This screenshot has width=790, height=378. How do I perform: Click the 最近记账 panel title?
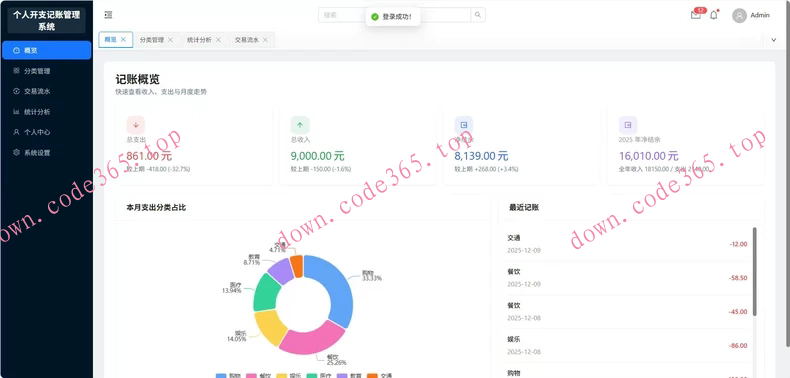524,207
